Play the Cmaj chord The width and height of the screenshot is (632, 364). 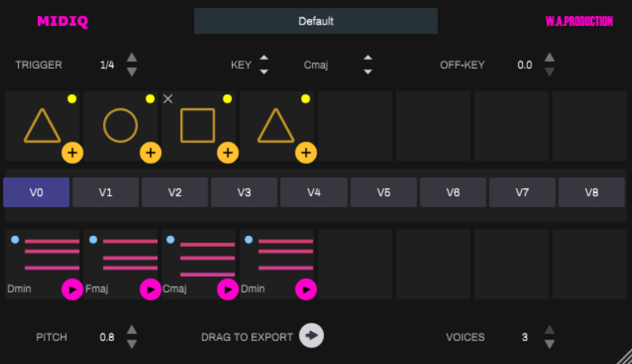[228, 289]
